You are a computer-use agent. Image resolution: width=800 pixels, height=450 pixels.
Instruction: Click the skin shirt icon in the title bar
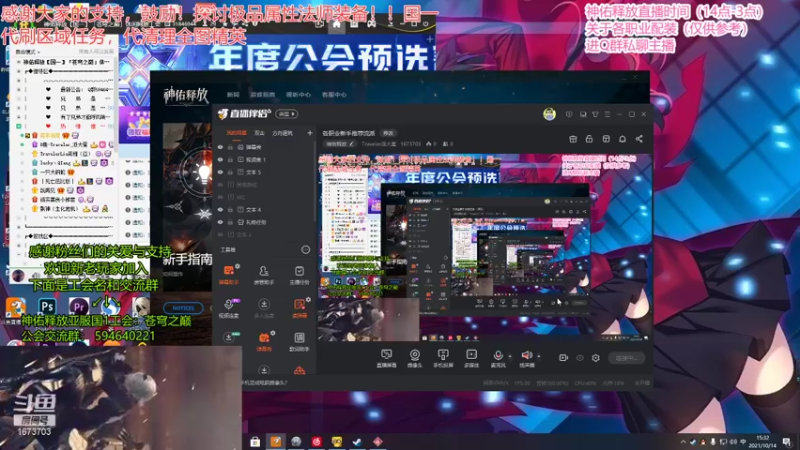point(595,114)
